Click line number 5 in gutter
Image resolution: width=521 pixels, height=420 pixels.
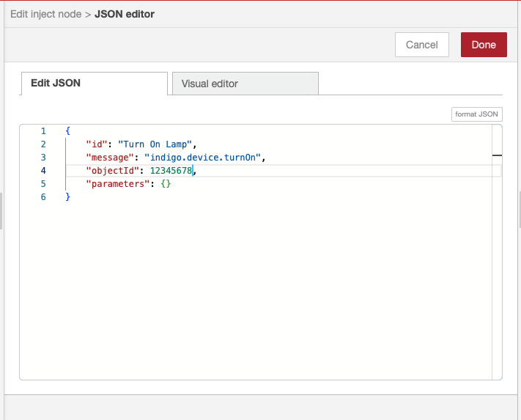(x=43, y=184)
